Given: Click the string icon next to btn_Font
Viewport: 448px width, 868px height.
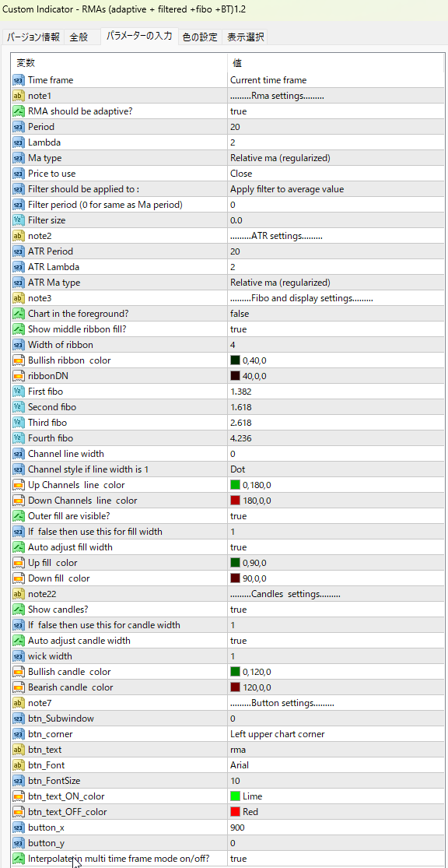Looking at the screenshot, I should 18,765.
